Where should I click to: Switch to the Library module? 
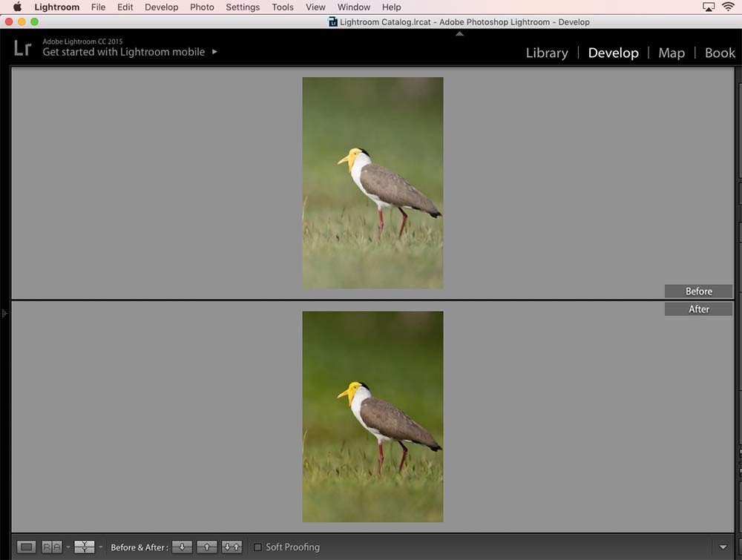[x=547, y=53]
